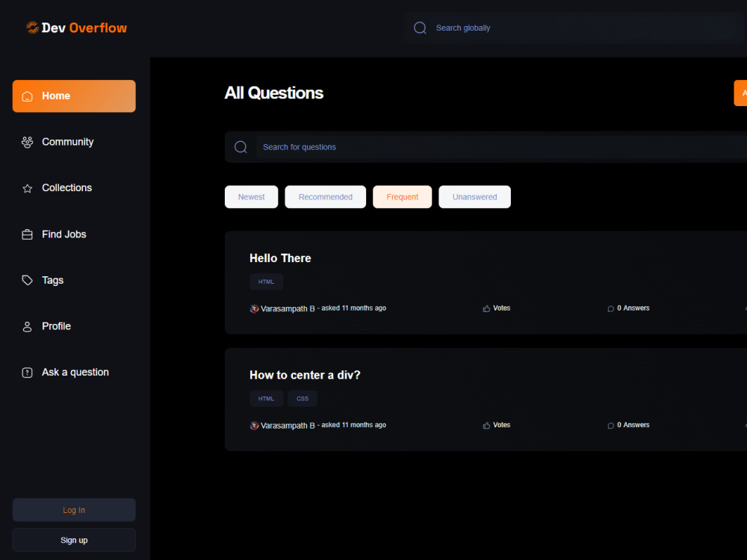747x560 pixels.
Task: Click the Home house icon
Action: point(27,96)
